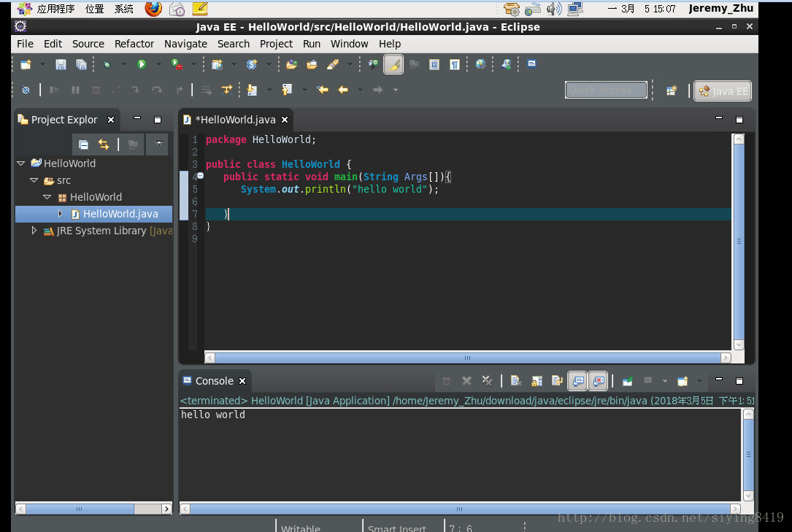Open the File menu
The image size is (792, 532).
point(25,44)
